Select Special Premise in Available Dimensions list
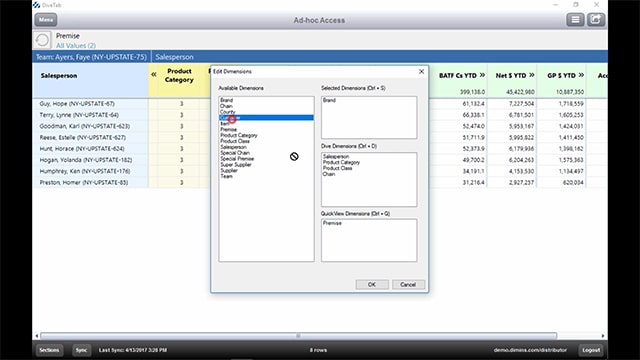The image size is (640, 360). pyautogui.click(x=237, y=159)
